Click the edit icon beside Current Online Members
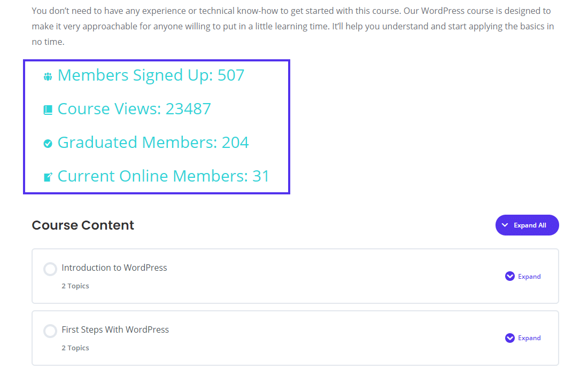Viewport: 588px width, 369px height. pos(48,177)
